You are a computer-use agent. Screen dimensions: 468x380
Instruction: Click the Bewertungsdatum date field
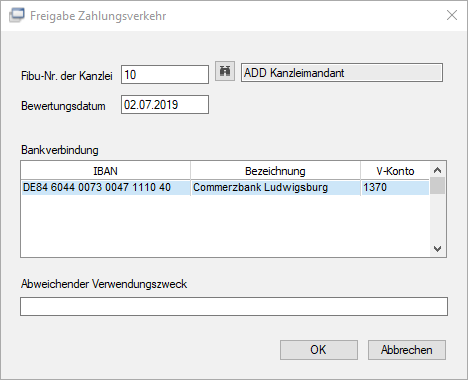165,105
